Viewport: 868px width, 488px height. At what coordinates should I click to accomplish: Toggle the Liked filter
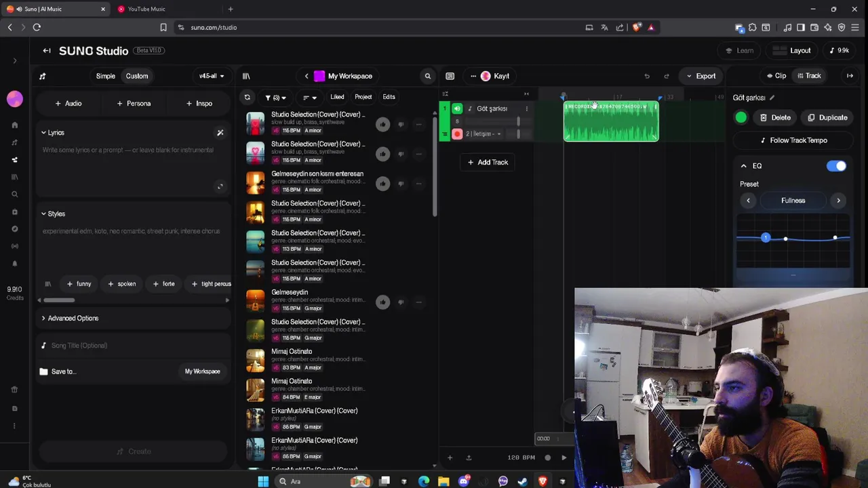[x=337, y=97]
